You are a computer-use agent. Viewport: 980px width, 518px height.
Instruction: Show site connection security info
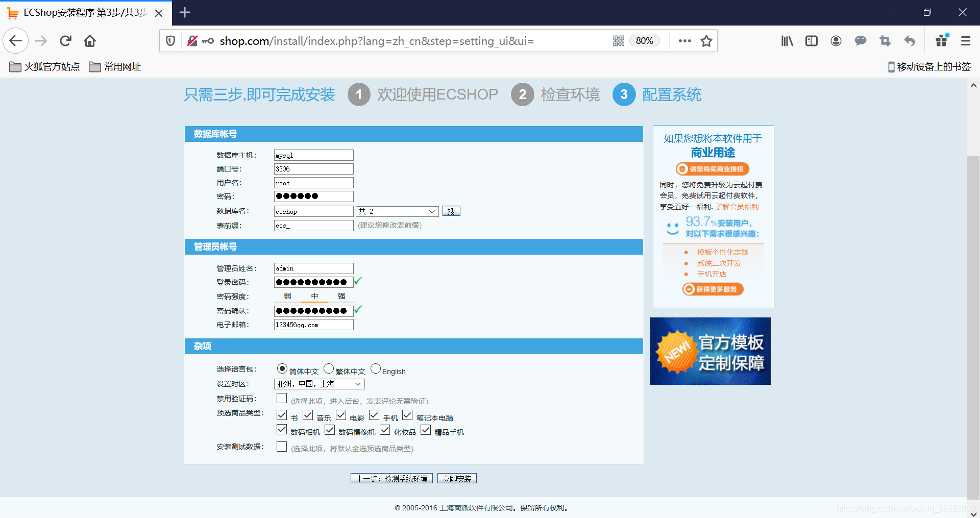192,41
